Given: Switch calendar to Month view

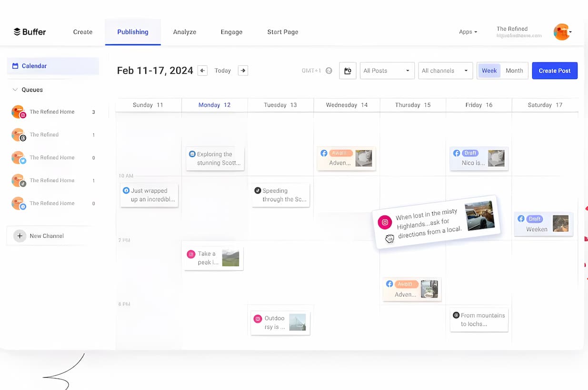Looking at the screenshot, I should [x=514, y=71].
